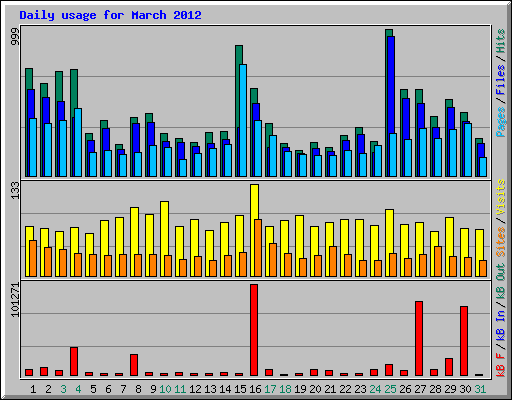Select day 8 on the x-axis

pos(138,389)
